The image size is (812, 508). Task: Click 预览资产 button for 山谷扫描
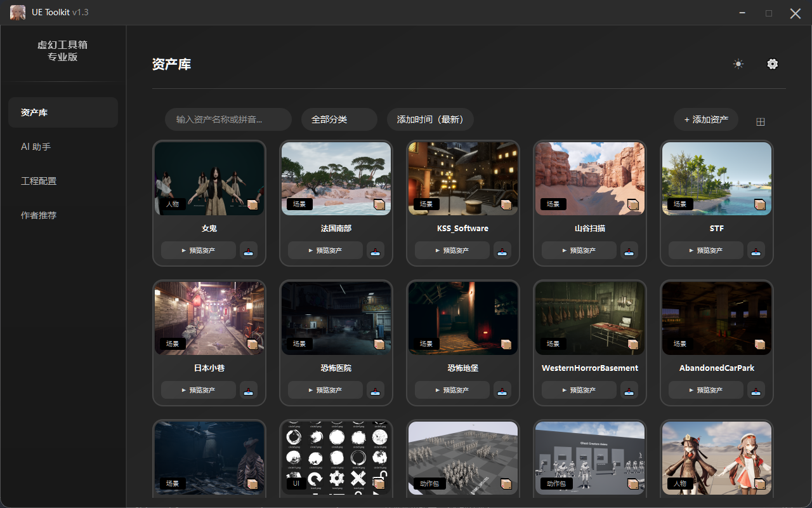(x=579, y=251)
